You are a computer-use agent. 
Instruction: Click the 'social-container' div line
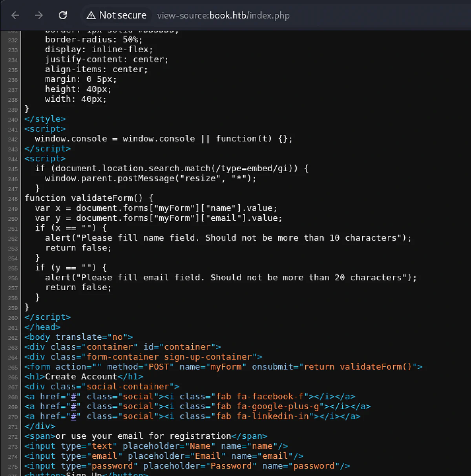click(x=102, y=386)
